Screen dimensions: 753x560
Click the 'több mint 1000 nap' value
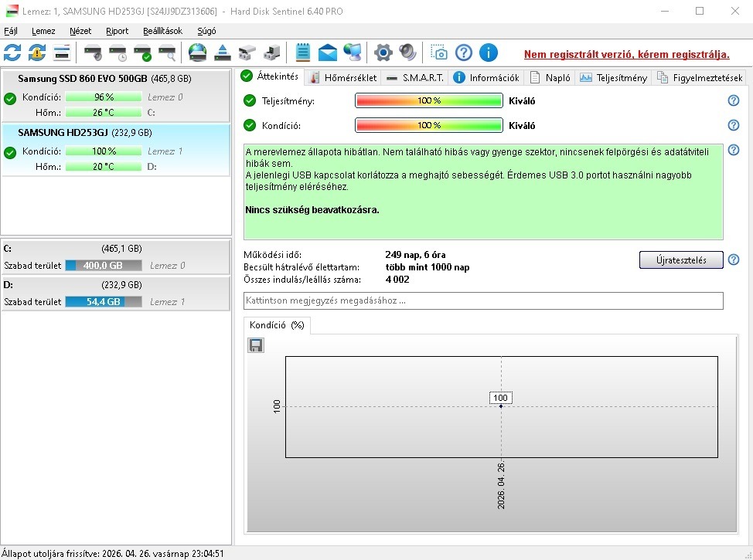pos(428,267)
